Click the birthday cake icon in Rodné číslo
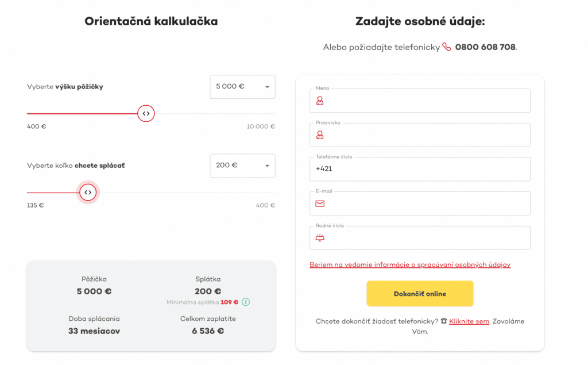 point(320,238)
